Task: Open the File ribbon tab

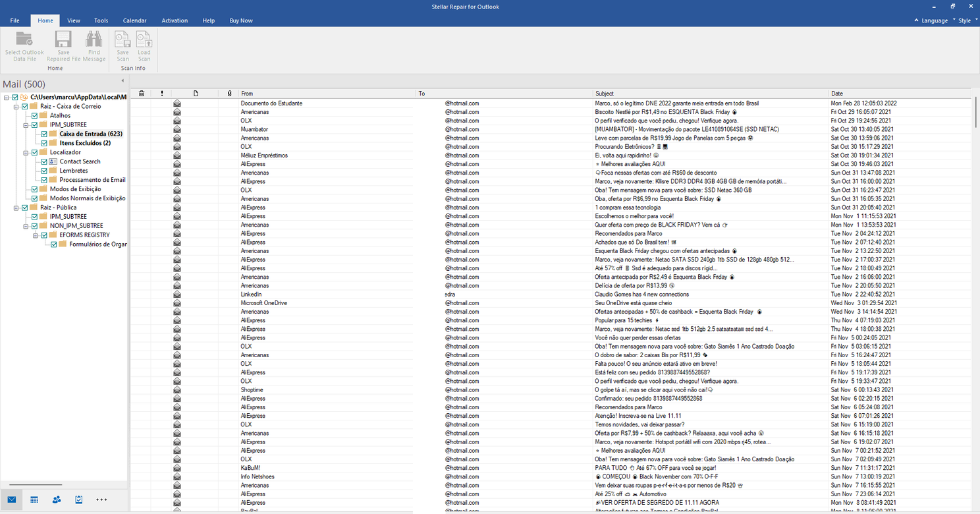Action: tap(14, 20)
